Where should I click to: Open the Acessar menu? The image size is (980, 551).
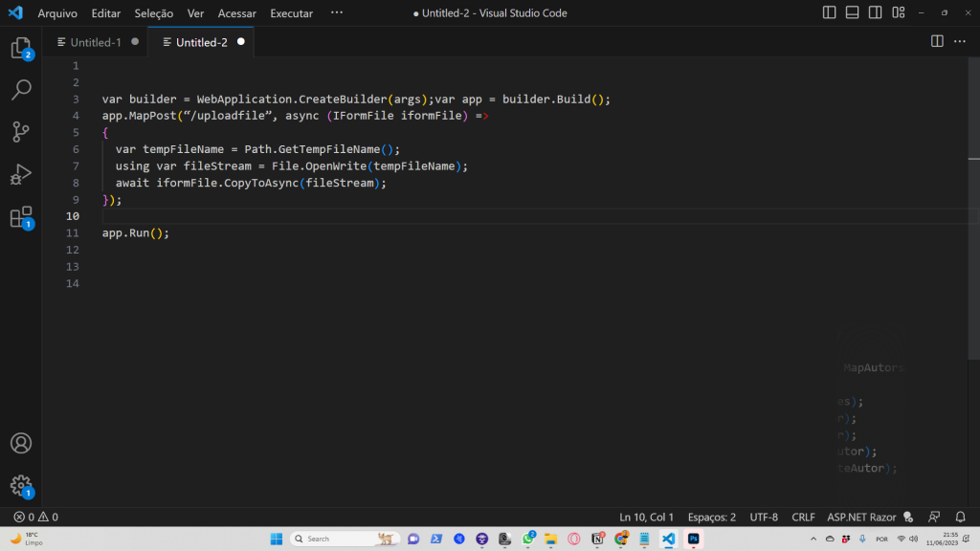237,13
